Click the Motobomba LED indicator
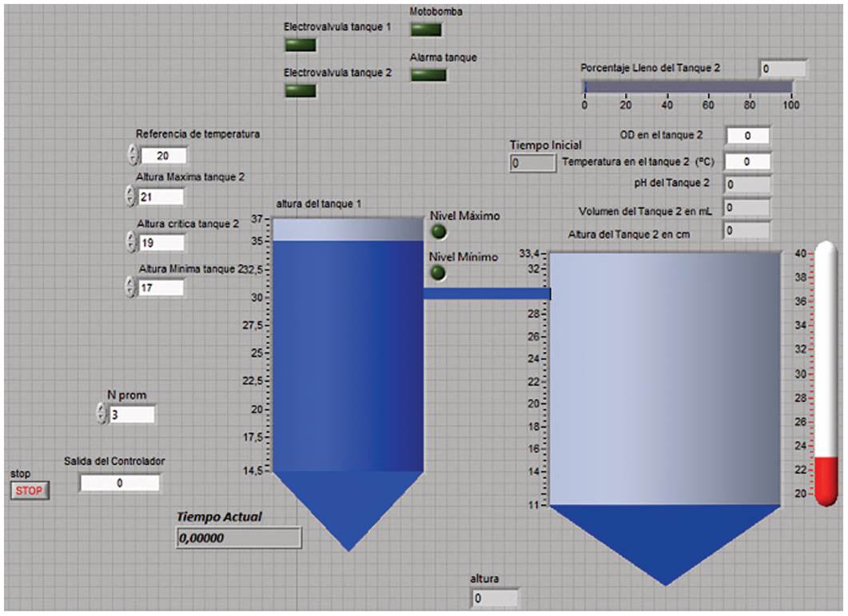The height and width of the screenshot is (616, 848). [x=426, y=29]
